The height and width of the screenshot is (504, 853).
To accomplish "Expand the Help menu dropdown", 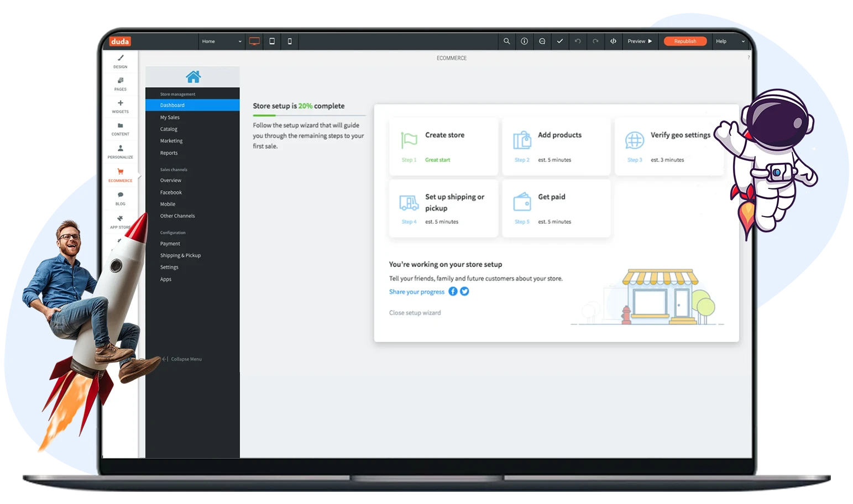I will pos(730,41).
